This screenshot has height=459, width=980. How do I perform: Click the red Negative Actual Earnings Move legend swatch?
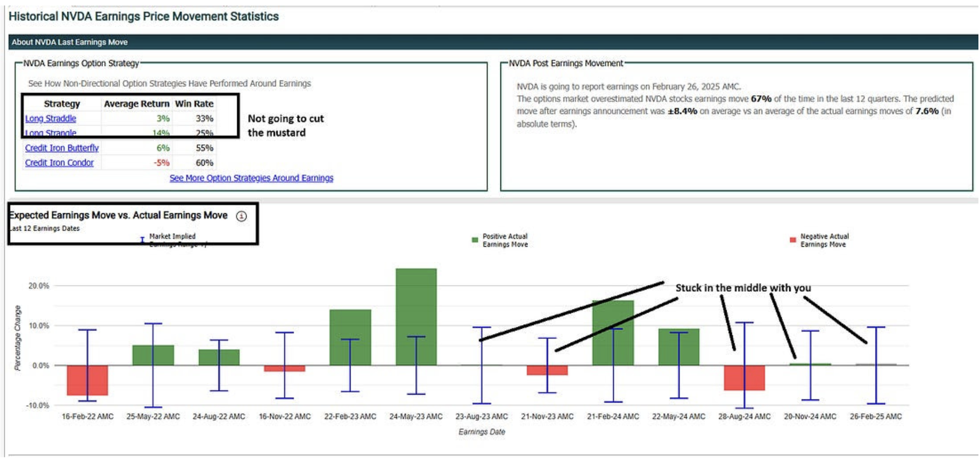point(792,240)
